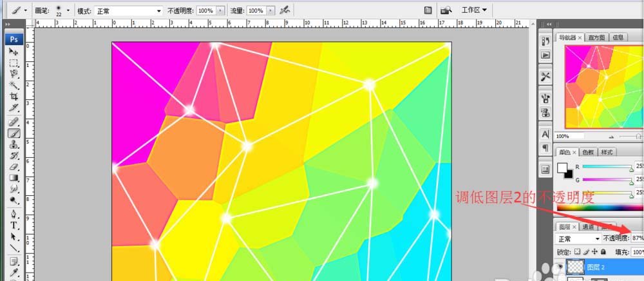Select the Move tool
The width and height of the screenshot is (644, 281).
[x=13, y=52]
